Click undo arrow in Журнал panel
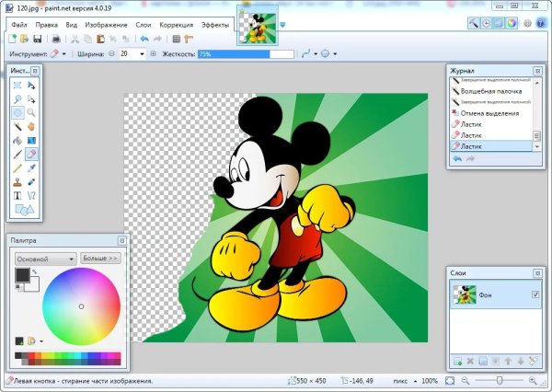The image size is (552, 392). click(x=457, y=159)
